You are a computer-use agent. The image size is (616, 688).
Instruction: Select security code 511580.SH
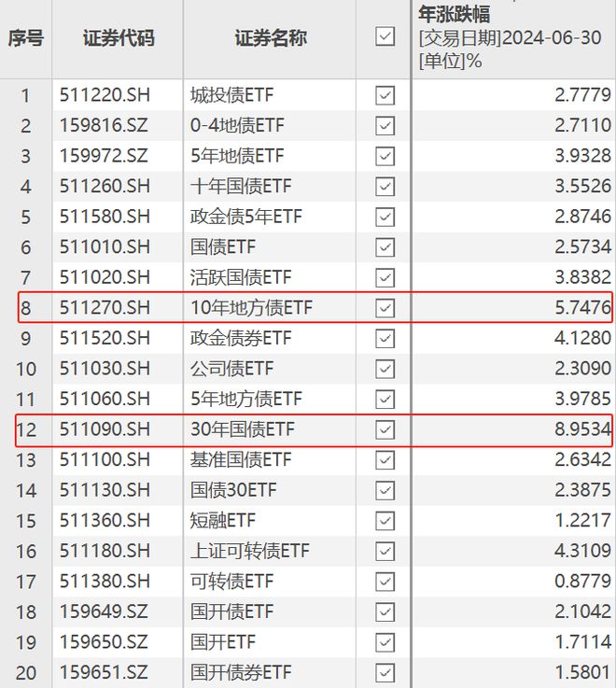[105, 217]
